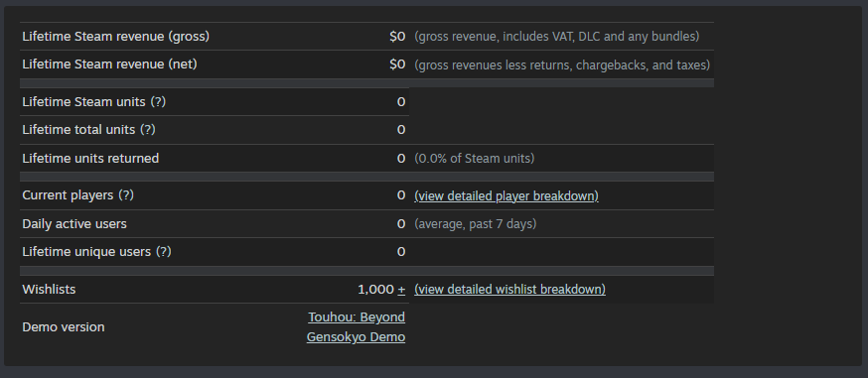Click the (?) help next to Lifetime total units
The width and height of the screenshot is (868, 378).
coord(147,130)
